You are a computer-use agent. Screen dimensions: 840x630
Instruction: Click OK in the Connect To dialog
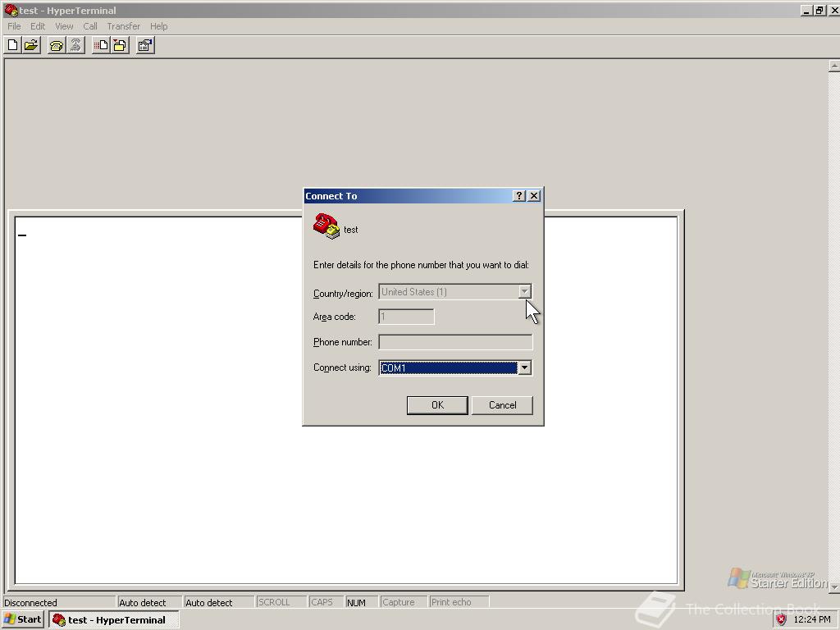tap(438, 405)
